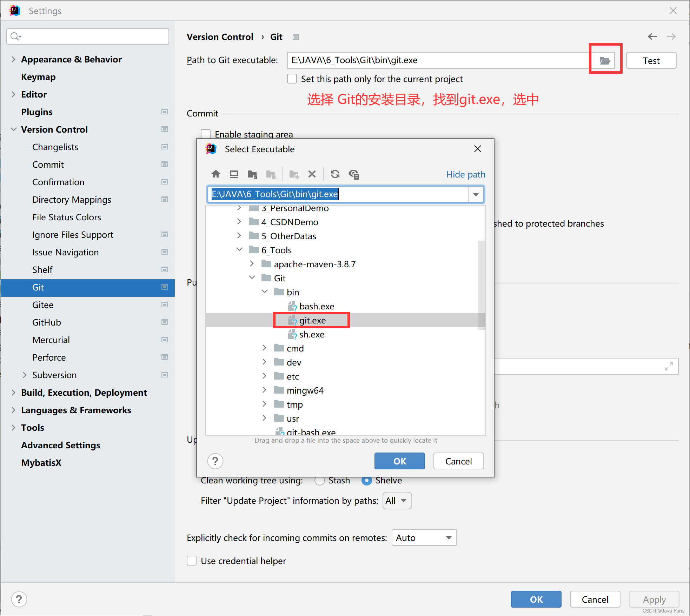Close the Select Executable dialog
690x616 pixels.
point(478,149)
